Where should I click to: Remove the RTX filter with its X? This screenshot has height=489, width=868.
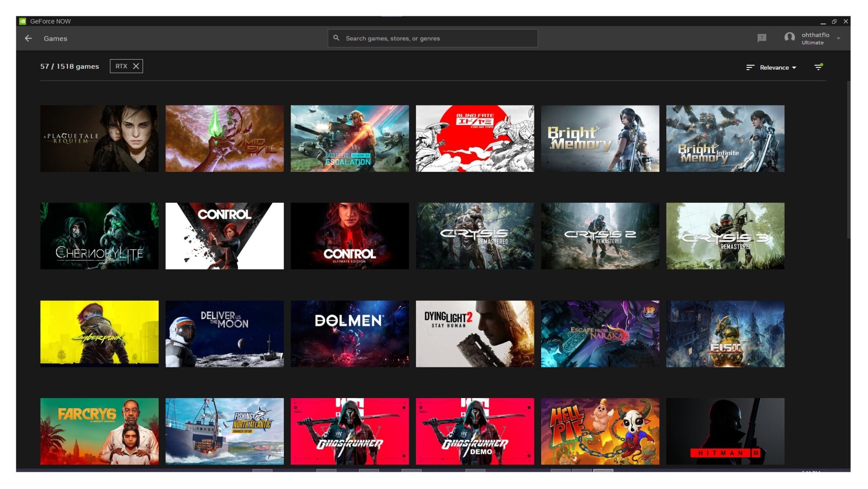[136, 66]
